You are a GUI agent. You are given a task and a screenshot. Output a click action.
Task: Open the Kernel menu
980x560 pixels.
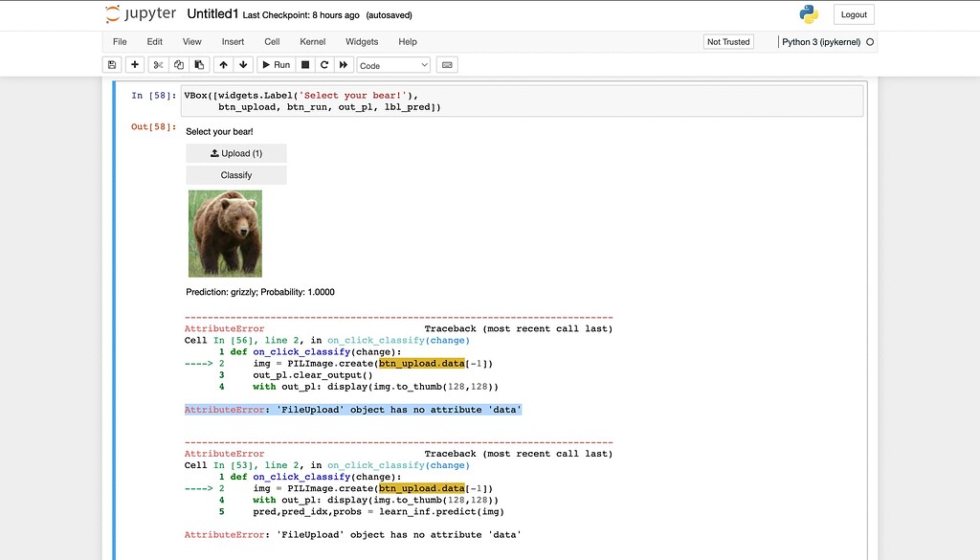(x=310, y=41)
